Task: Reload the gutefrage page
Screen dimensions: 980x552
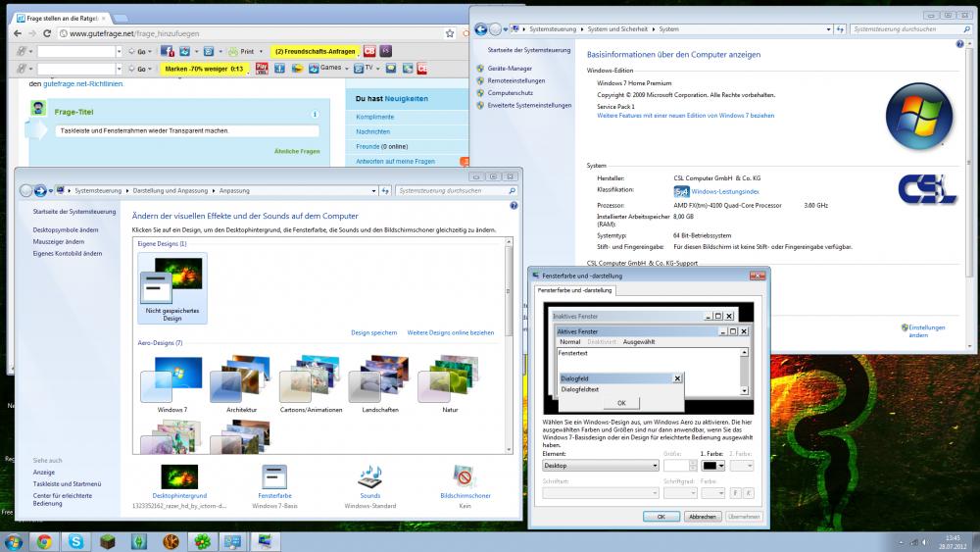Action: coord(47,33)
